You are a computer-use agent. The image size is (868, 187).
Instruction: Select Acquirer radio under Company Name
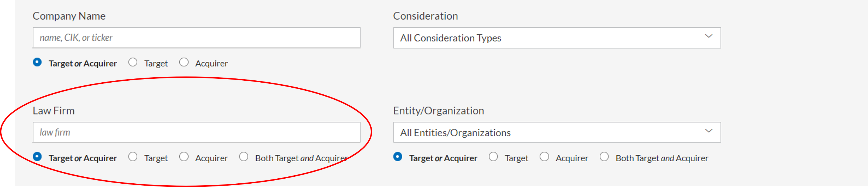[x=184, y=62]
